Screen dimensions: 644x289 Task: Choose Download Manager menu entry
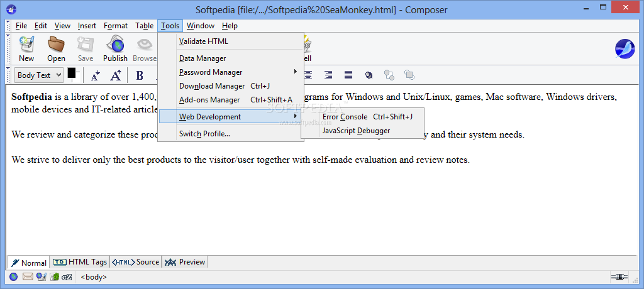pyautogui.click(x=231, y=86)
